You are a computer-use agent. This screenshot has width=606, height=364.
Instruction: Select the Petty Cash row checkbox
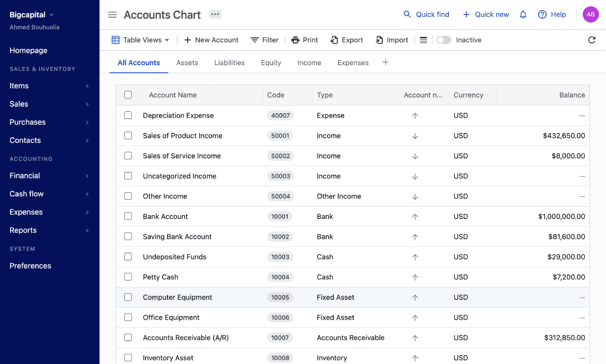click(x=128, y=277)
